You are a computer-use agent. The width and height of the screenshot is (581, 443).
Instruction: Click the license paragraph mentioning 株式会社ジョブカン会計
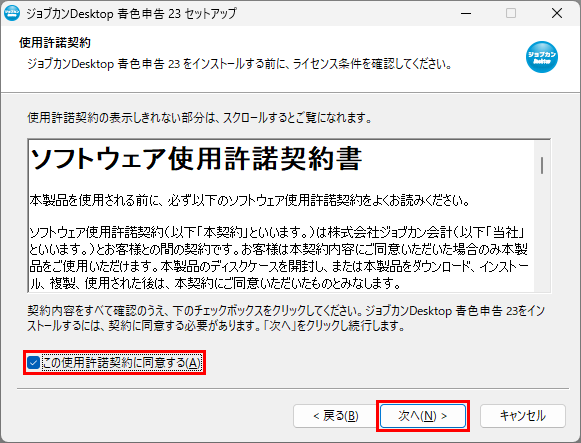coord(279,257)
